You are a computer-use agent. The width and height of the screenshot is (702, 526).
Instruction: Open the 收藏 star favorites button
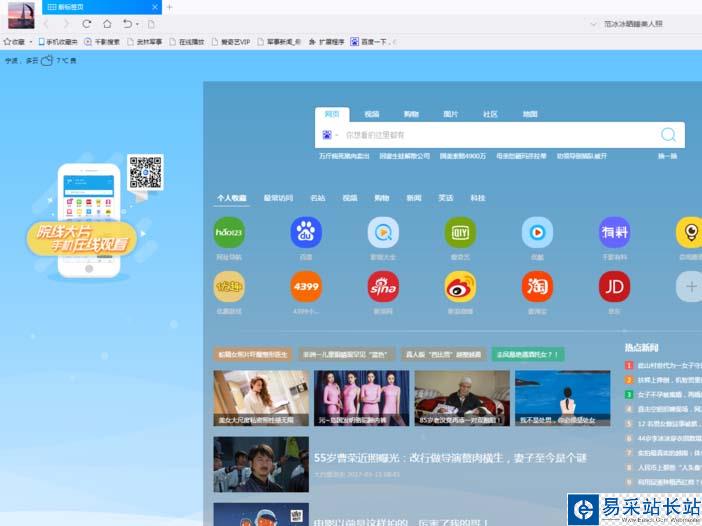(x=14, y=42)
